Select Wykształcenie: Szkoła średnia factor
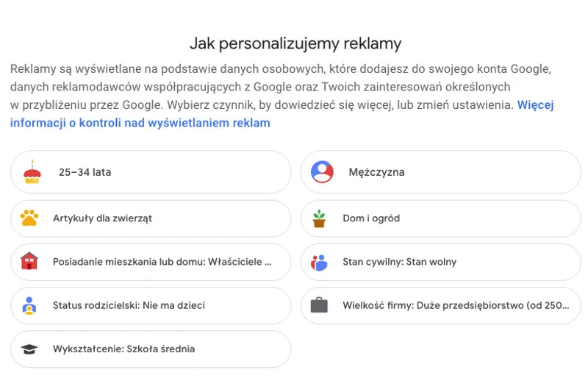This screenshot has height=392, width=588. click(x=151, y=349)
